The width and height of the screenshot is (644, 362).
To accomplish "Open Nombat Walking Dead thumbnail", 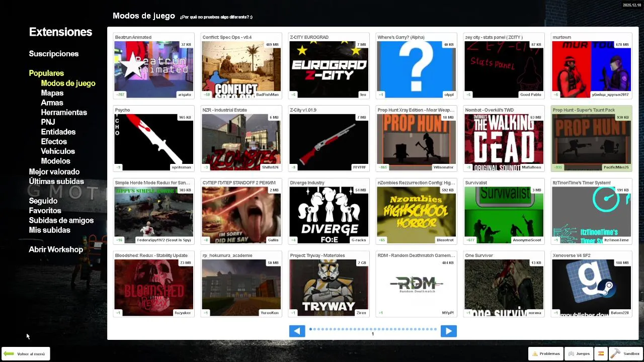I will (504, 142).
